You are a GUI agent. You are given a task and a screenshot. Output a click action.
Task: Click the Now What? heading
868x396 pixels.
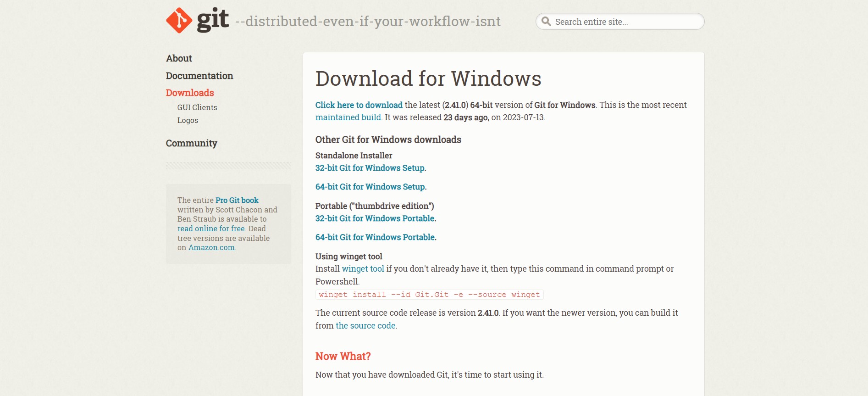coord(343,357)
